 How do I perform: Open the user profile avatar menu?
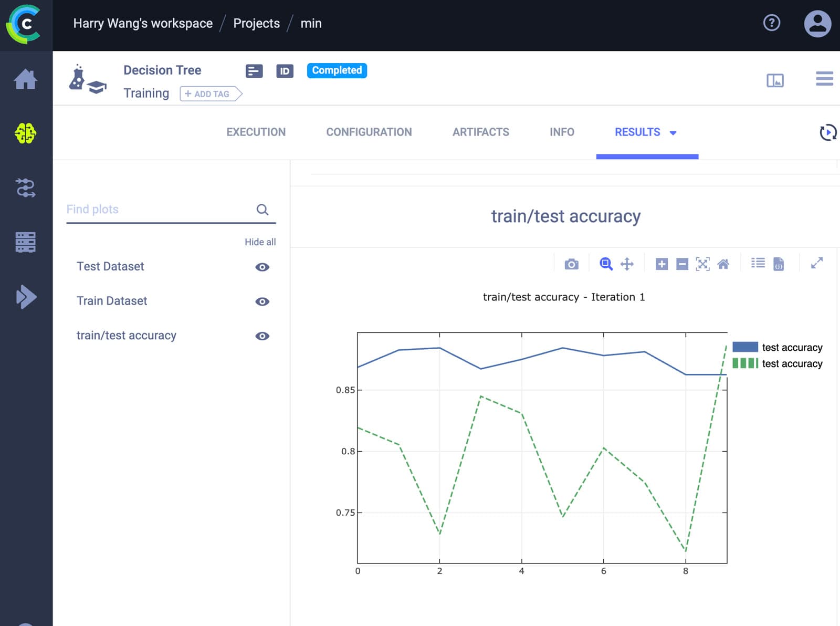[817, 24]
